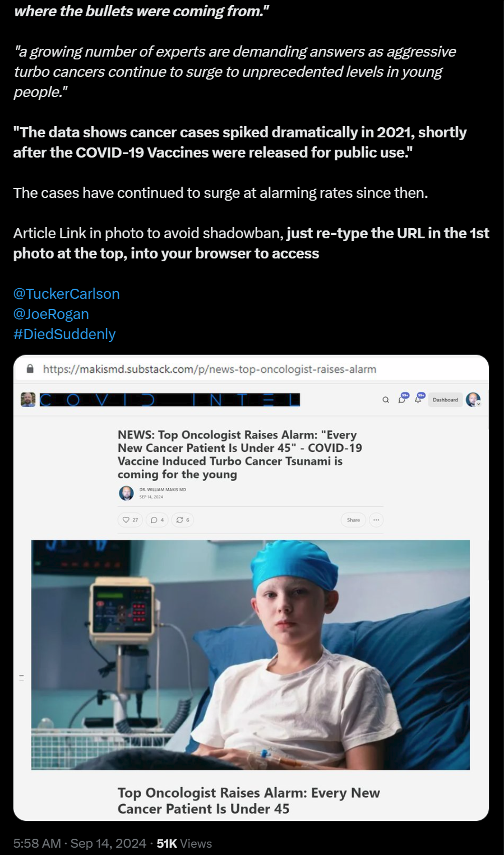The image size is (504, 855).
Task: Click the makismd.substack.com URL address field
Action: (x=210, y=369)
